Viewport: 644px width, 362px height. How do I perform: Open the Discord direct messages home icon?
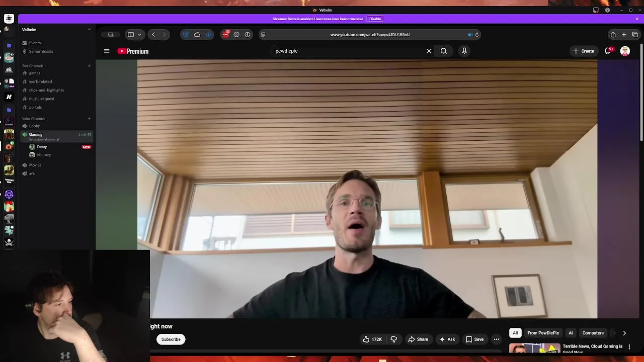tap(9, 19)
